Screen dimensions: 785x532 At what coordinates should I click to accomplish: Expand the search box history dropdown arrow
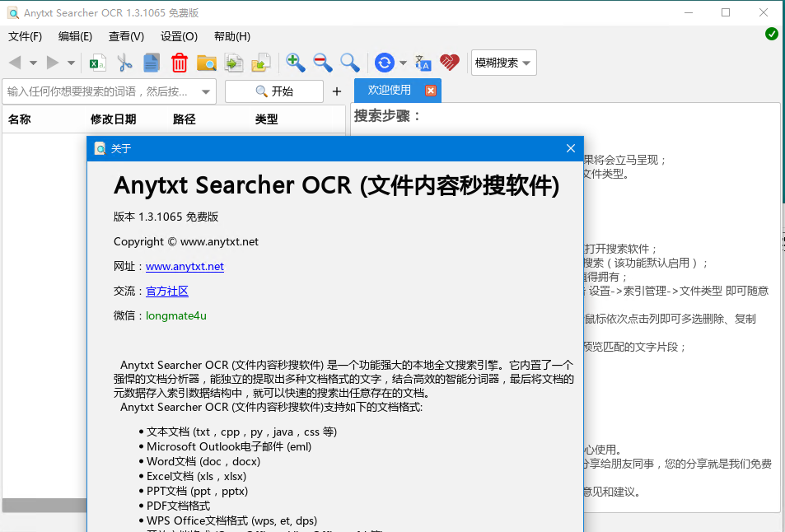[206, 91]
